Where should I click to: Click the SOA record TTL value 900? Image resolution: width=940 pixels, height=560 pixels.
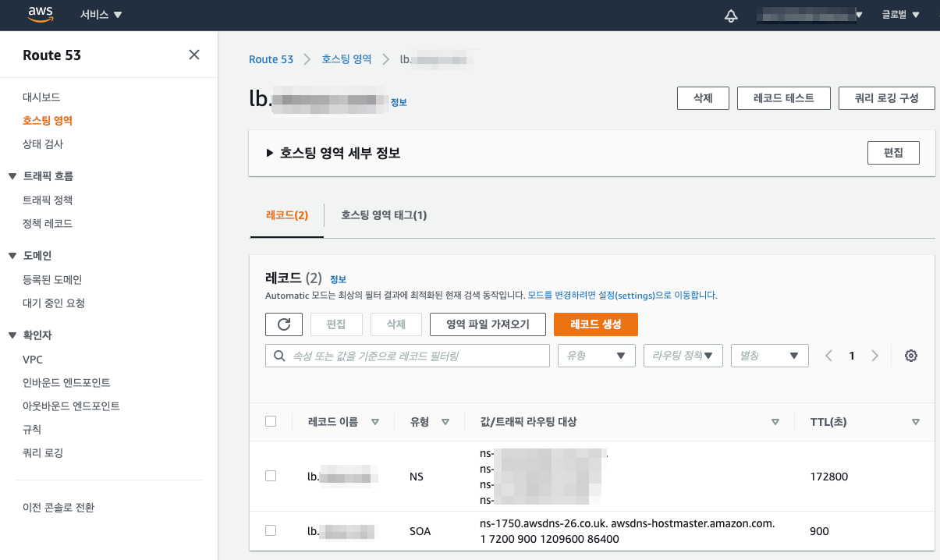click(x=820, y=531)
